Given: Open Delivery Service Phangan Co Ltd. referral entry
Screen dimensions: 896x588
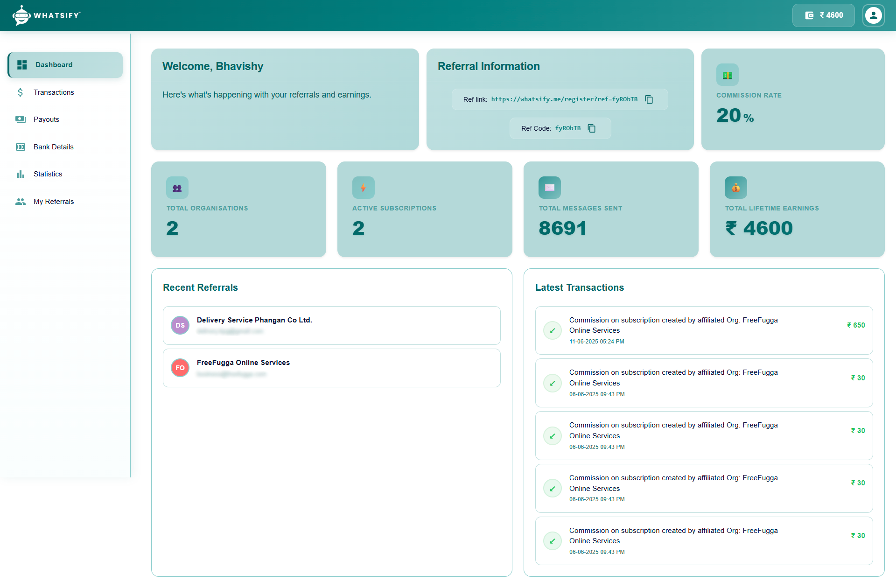Looking at the screenshot, I should (331, 325).
